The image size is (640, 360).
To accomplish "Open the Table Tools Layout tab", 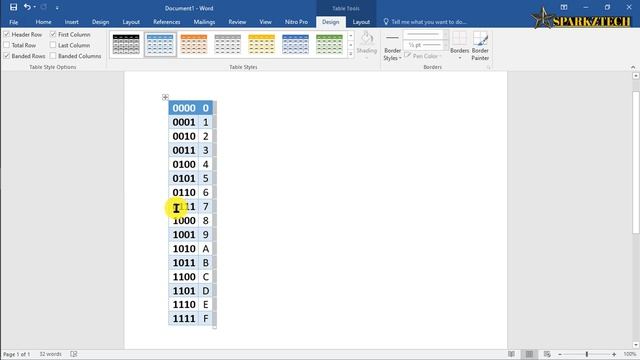I will pos(361,22).
